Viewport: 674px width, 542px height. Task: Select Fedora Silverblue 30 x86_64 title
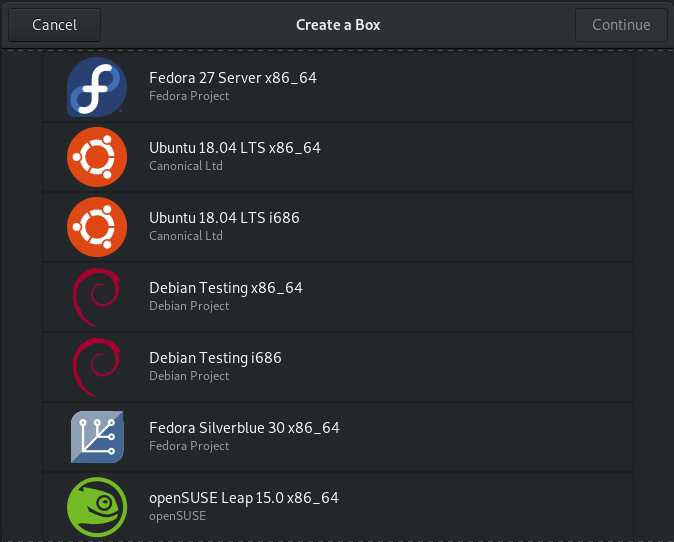245,428
